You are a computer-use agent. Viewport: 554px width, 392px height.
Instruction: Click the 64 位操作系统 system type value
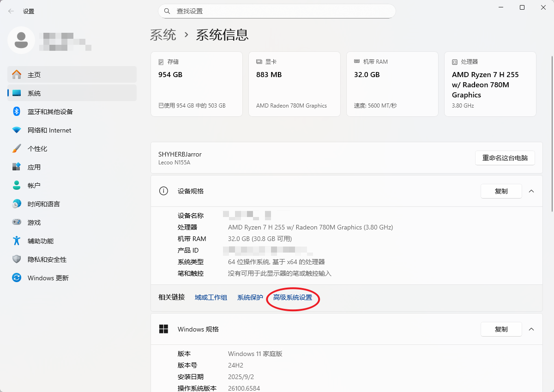pos(277,262)
